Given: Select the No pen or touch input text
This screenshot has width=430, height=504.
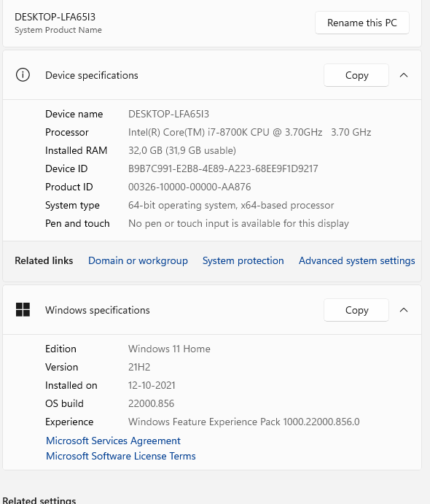Looking at the screenshot, I should click(x=238, y=223).
